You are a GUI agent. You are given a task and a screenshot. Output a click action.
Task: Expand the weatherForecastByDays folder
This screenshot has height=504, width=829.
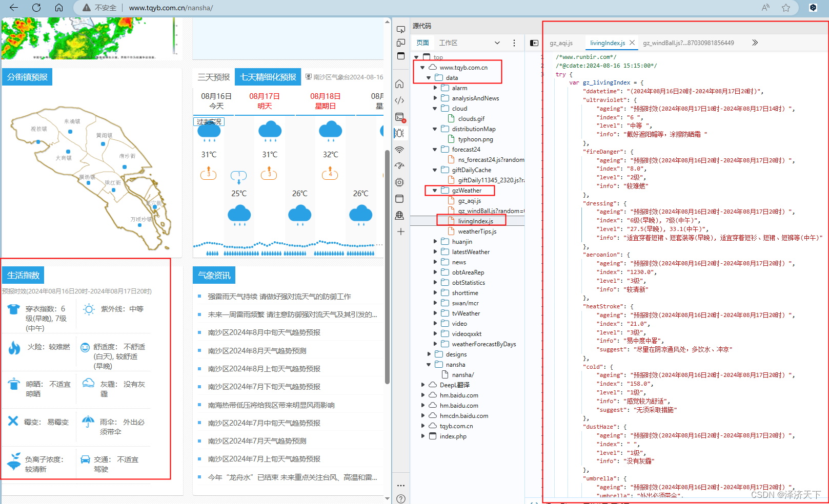(x=435, y=344)
